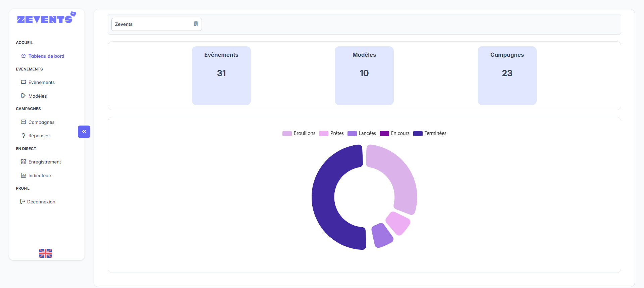Viewport: 644px width, 288px height.
Task: Click the logout icon beside Déconnexion
Action: pyautogui.click(x=22, y=201)
